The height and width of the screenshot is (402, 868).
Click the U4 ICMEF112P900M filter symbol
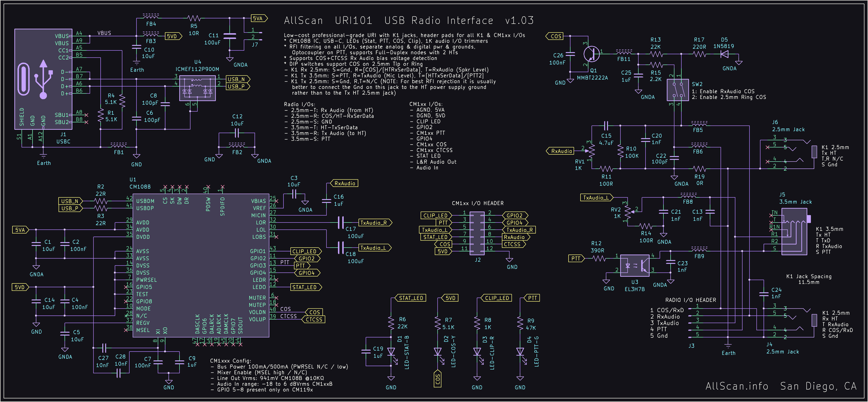click(197, 88)
